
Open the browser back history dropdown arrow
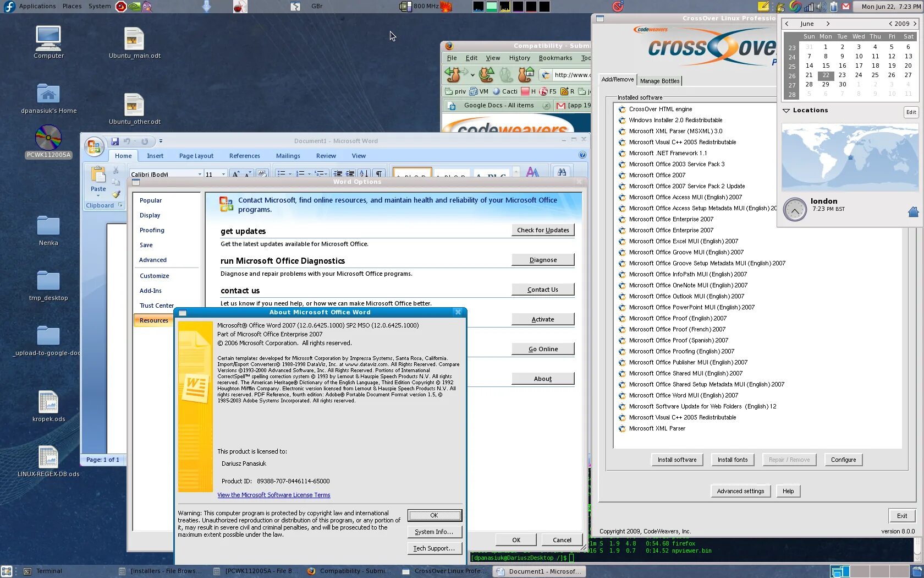(x=472, y=74)
